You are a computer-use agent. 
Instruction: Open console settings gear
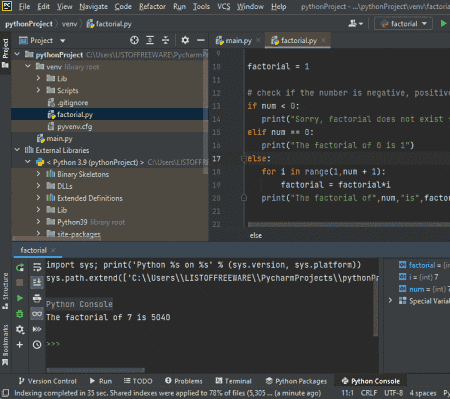[x=20, y=329]
